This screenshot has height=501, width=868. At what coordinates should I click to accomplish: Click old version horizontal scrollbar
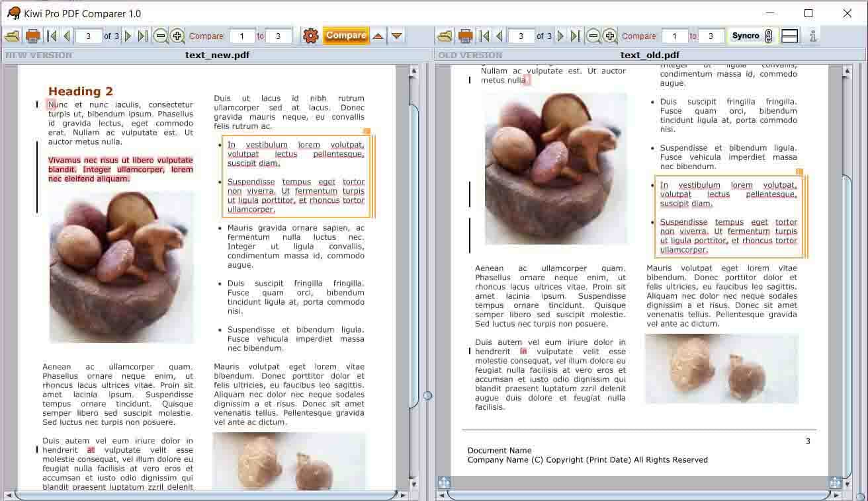tap(638, 494)
